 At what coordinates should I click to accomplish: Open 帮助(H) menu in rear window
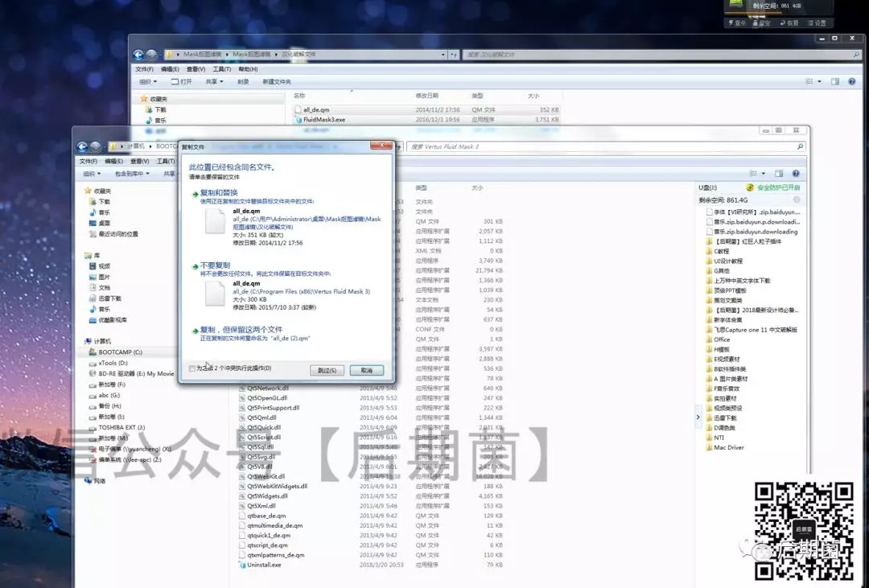pyautogui.click(x=248, y=69)
